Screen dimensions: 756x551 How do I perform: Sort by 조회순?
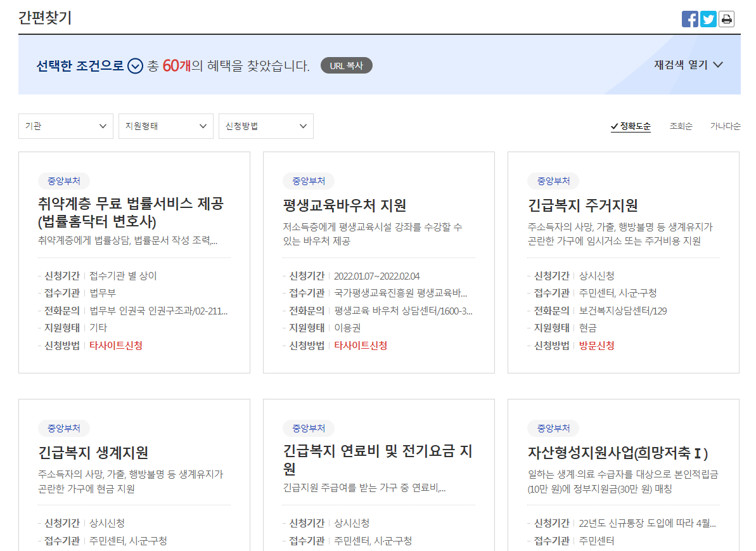[681, 126]
